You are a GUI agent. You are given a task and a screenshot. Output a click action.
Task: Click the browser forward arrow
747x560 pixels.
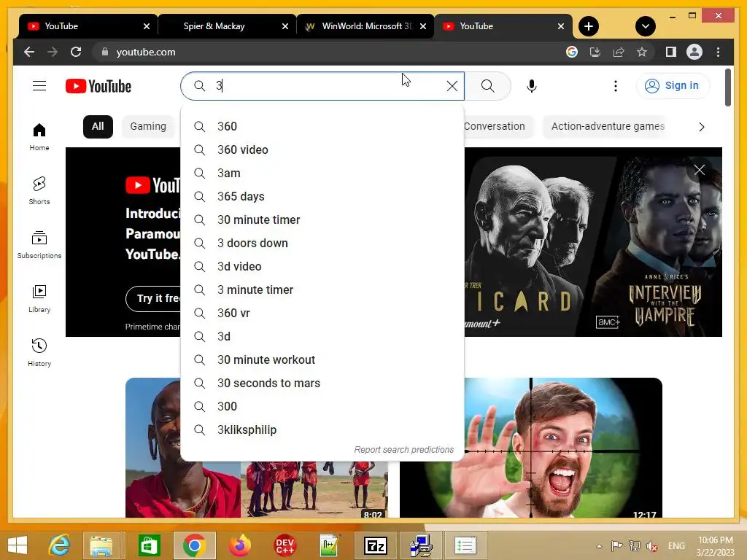53,52
